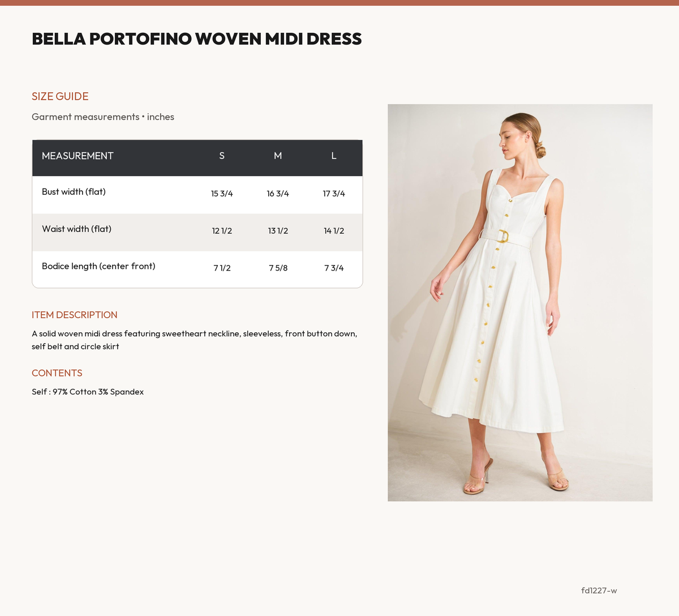Viewport: 679px width, 616px height.
Task: Click the bust value 17 3/4
Action: click(334, 194)
